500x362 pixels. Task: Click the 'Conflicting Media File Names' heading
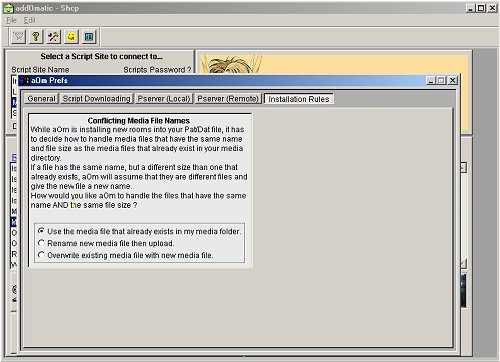coord(138,121)
